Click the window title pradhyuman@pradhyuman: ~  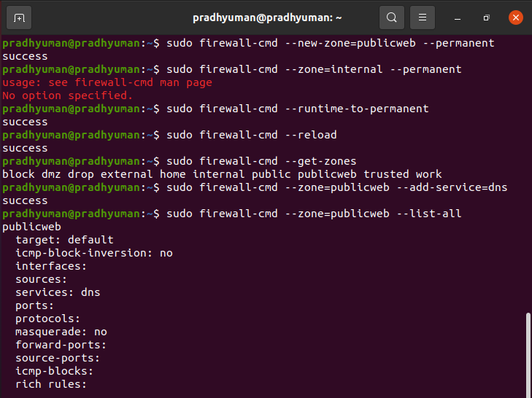click(x=267, y=17)
